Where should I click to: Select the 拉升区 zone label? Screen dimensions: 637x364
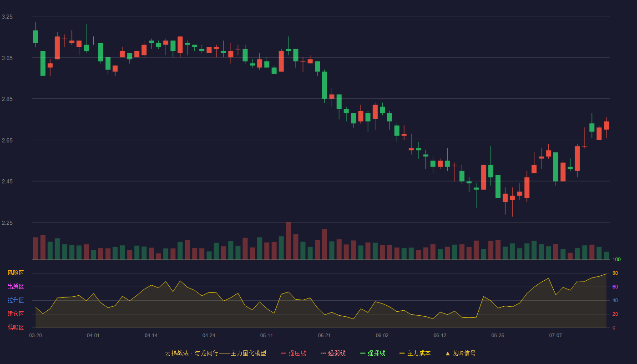(15, 300)
